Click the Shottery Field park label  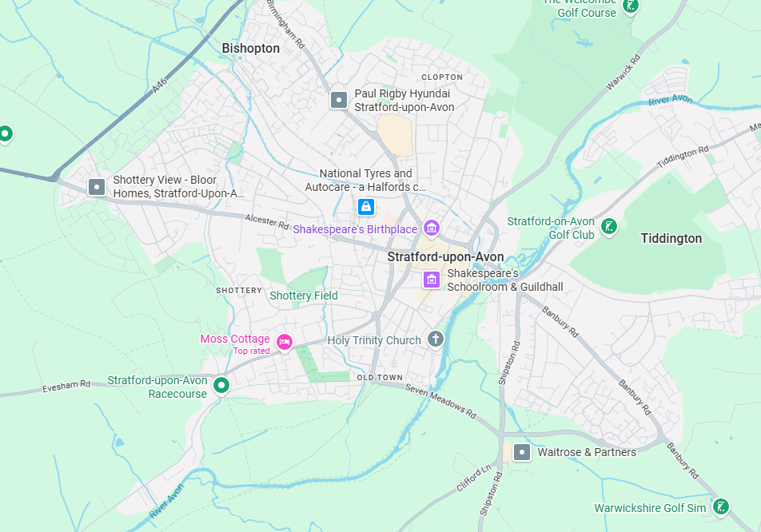tap(304, 296)
